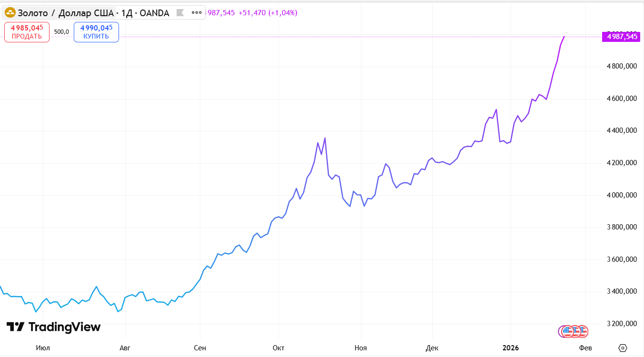Click the 3 400,000 price axis label

[x=621, y=291]
